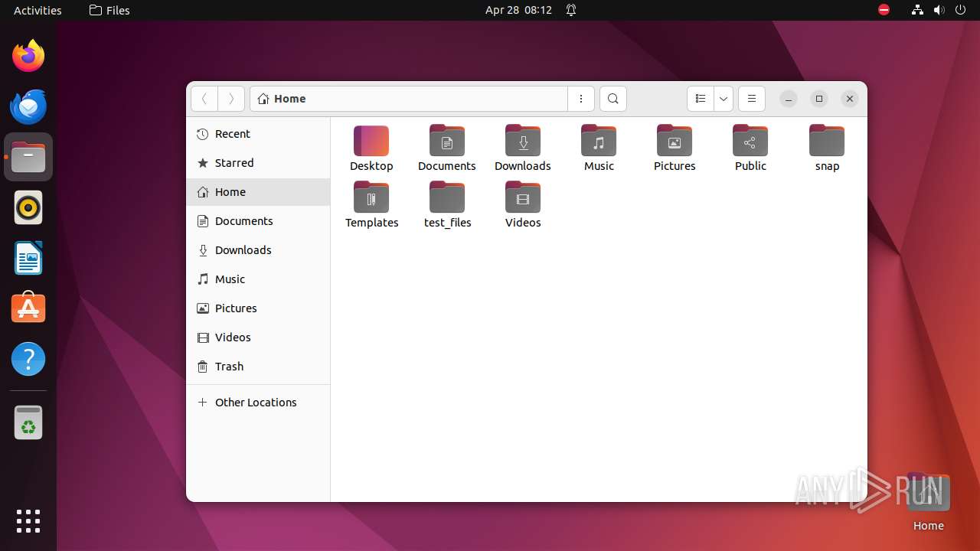The width and height of the screenshot is (980, 551).
Task: Click the network icon in top bar
Action: [x=917, y=10]
